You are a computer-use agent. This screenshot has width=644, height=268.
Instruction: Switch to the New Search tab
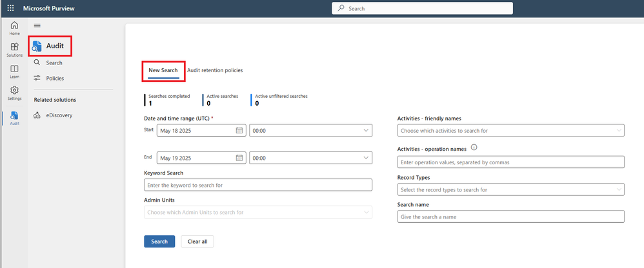pyautogui.click(x=163, y=70)
